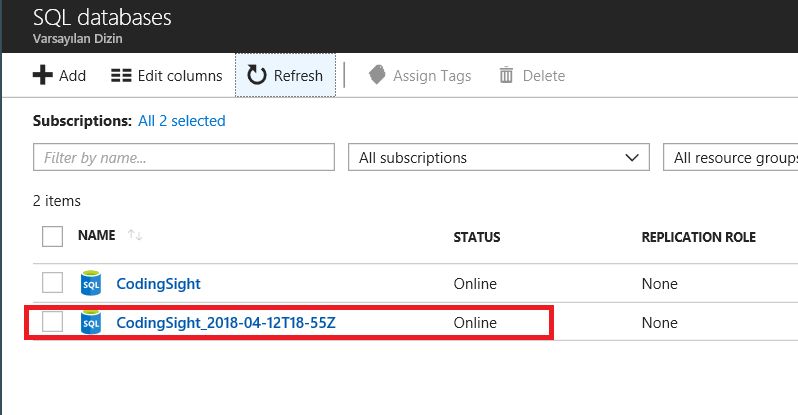Viewport: 798px width, 415px height.
Task: Focus the Filter by name field
Action: click(184, 157)
